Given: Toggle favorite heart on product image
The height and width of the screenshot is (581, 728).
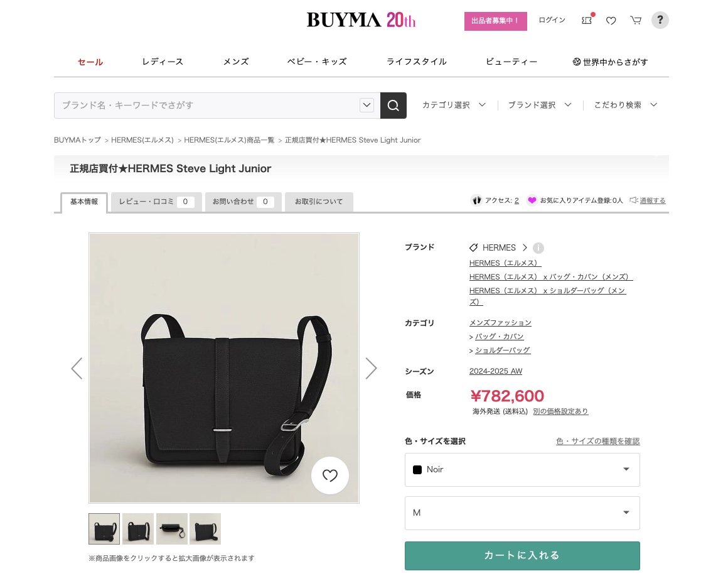Looking at the screenshot, I should coord(329,475).
